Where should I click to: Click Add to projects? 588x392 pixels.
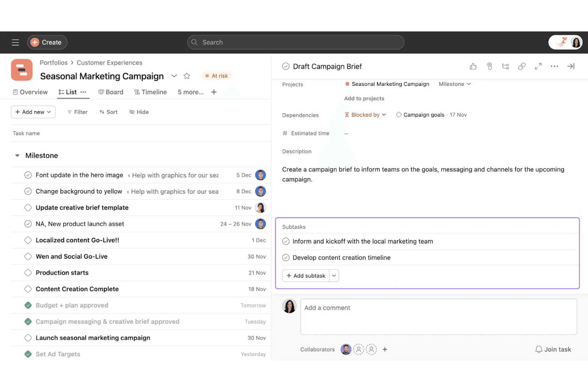pos(364,98)
